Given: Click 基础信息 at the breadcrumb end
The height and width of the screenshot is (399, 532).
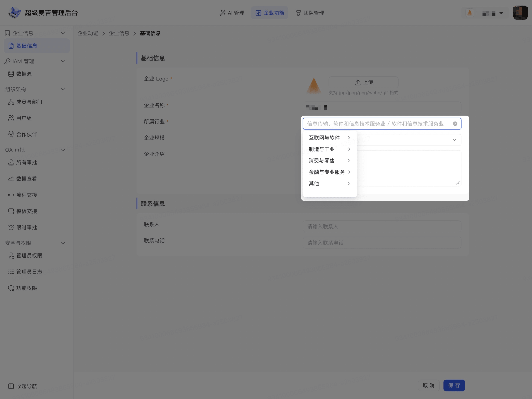Looking at the screenshot, I should (x=150, y=33).
